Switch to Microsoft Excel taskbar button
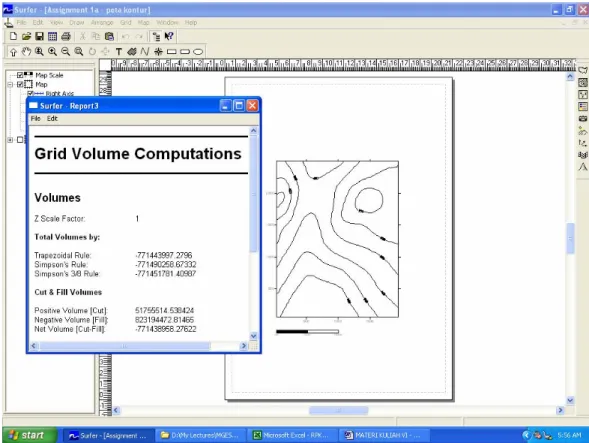 (293, 435)
